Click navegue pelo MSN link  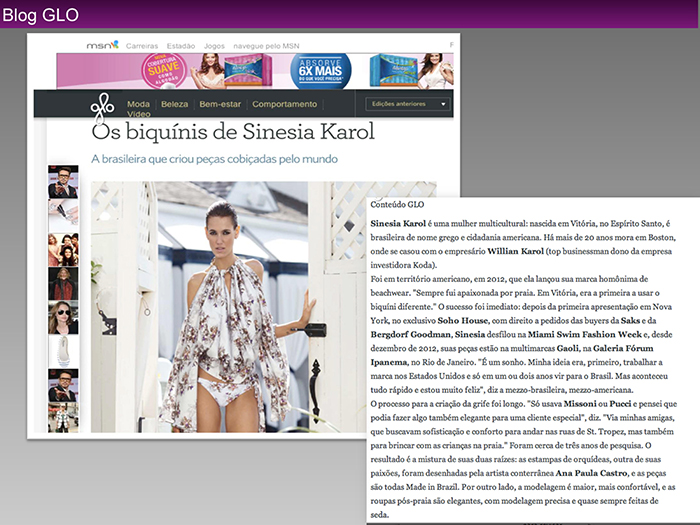pyautogui.click(x=267, y=46)
